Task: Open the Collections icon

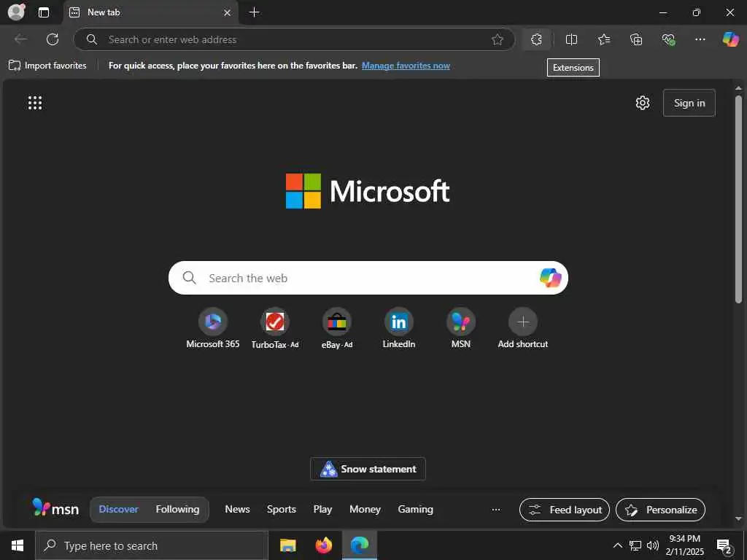Action: click(x=636, y=39)
